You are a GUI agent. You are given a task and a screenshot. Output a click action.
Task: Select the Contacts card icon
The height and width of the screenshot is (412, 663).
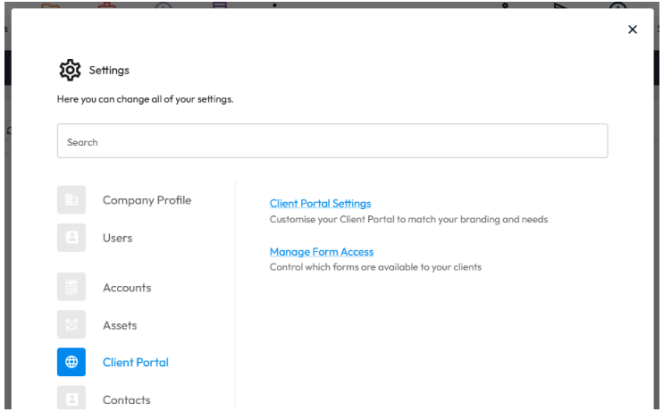[x=71, y=398]
